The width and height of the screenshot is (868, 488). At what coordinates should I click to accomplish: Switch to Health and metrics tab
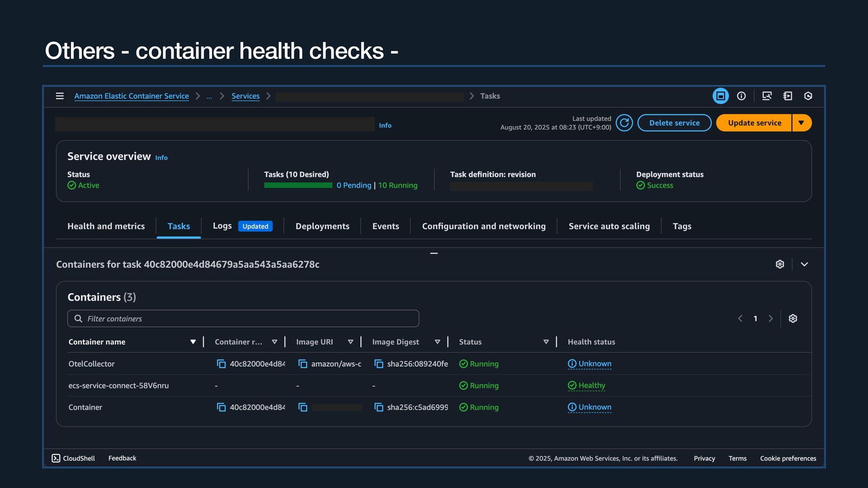106,226
